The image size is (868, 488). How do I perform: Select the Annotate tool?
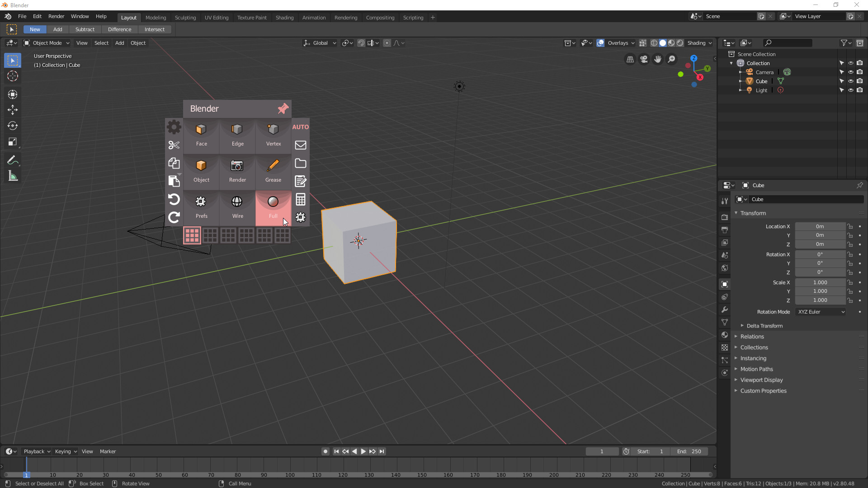12,160
